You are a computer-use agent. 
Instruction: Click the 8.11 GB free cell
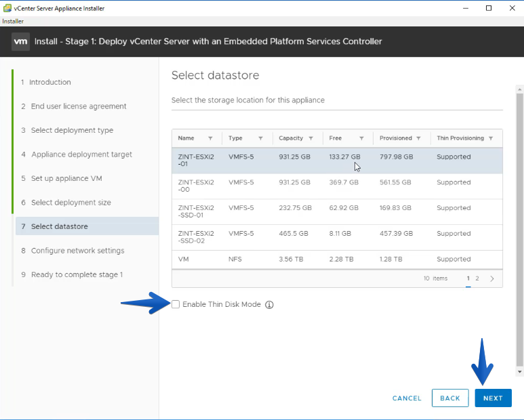340,233
